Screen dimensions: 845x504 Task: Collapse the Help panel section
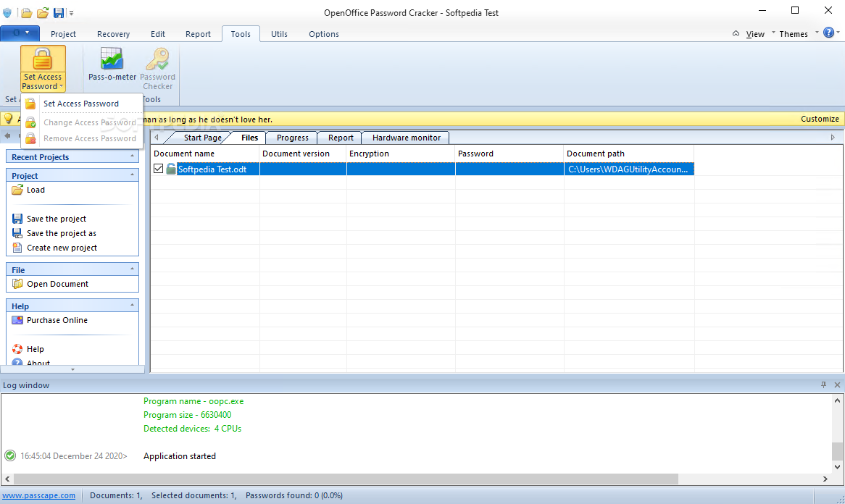coord(132,306)
